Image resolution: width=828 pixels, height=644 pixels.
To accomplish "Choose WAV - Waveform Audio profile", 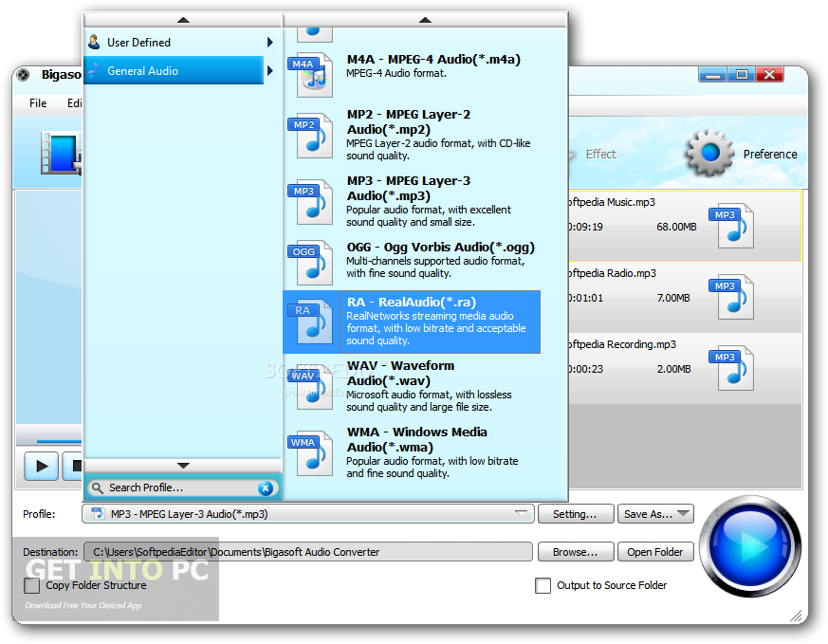I will 412,386.
